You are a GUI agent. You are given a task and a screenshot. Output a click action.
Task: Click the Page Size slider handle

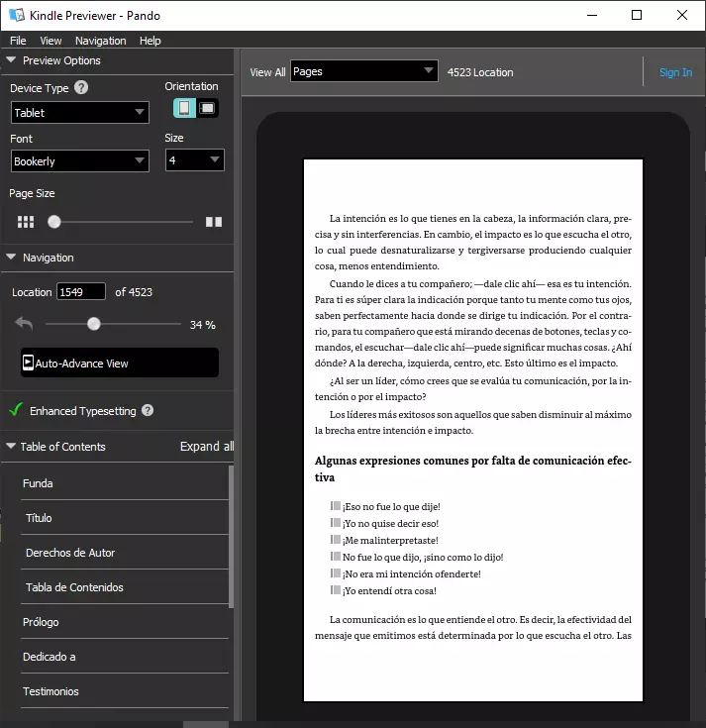[54, 222]
